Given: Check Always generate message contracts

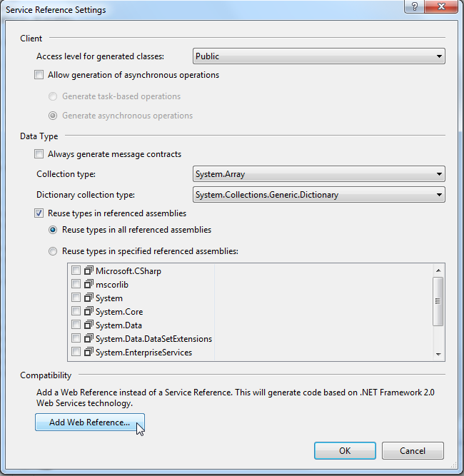Looking at the screenshot, I should (x=39, y=154).
